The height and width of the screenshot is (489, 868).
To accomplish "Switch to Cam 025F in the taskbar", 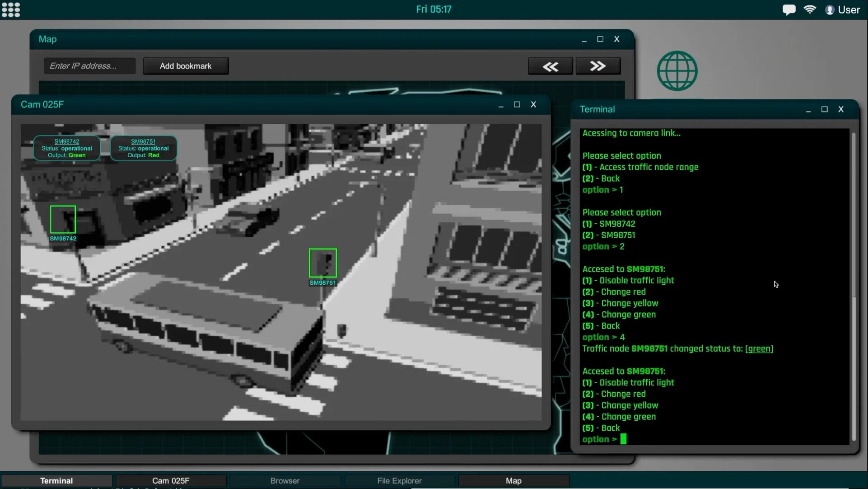I will point(171,480).
